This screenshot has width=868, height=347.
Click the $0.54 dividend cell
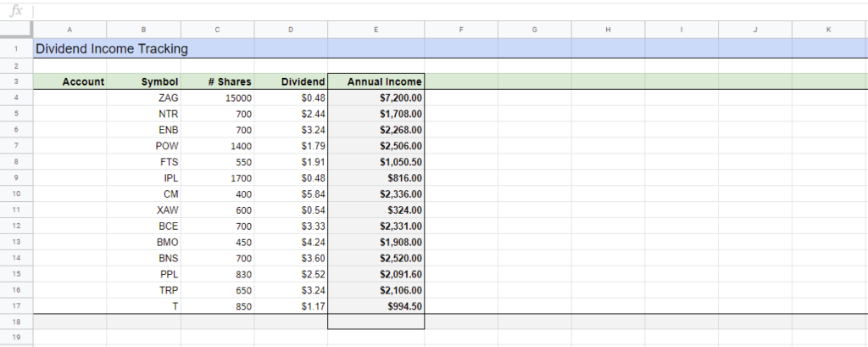292,210
